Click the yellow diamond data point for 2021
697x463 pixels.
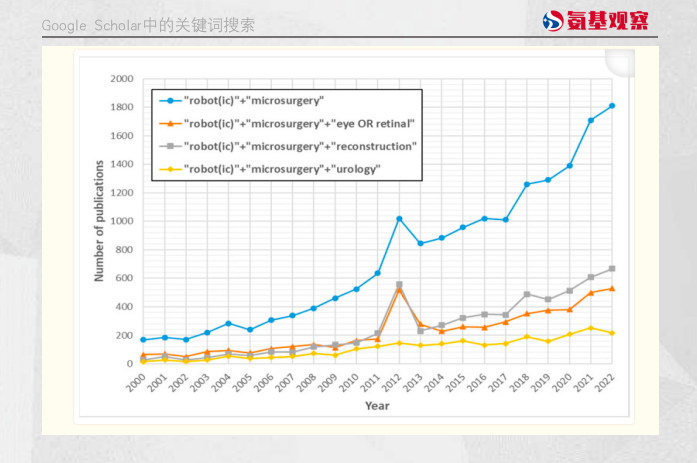point(591,328)
